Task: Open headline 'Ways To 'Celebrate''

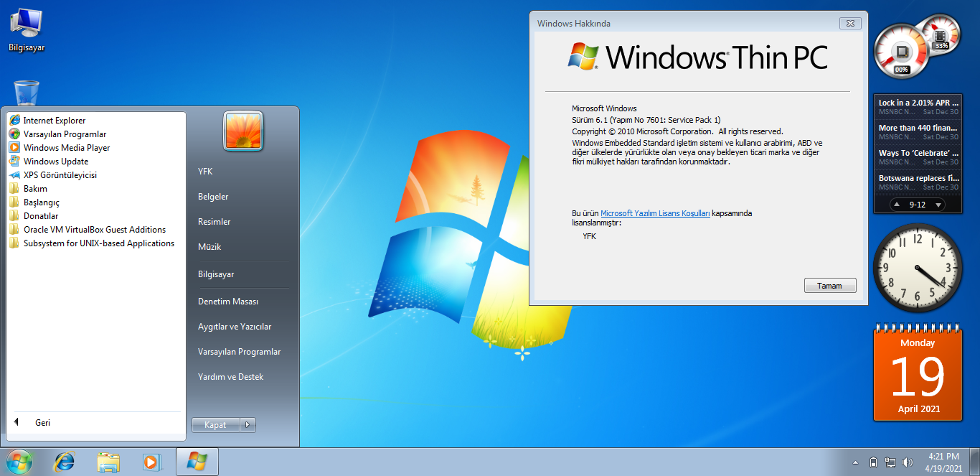Action: (918, 157)
